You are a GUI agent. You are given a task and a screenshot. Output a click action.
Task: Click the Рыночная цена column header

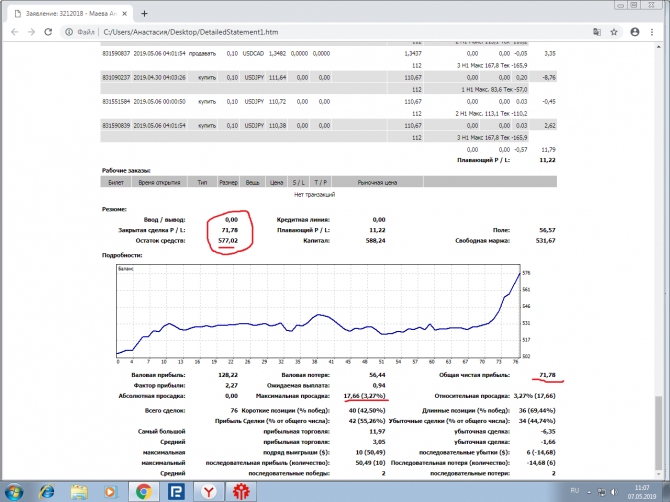click(x=377, y=182)
